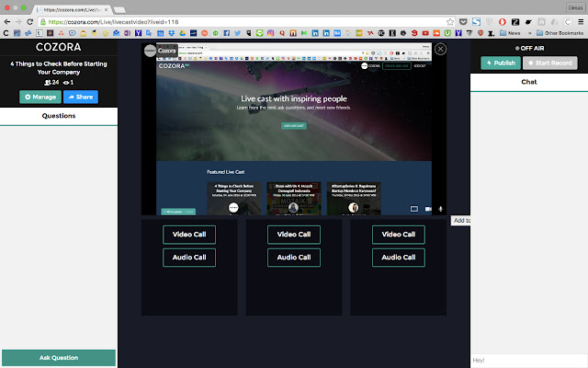Image resolution: width=588 pixels, height=368 pixels.
Task: Click the chat message input field
Action: click(x=529, y=360)
